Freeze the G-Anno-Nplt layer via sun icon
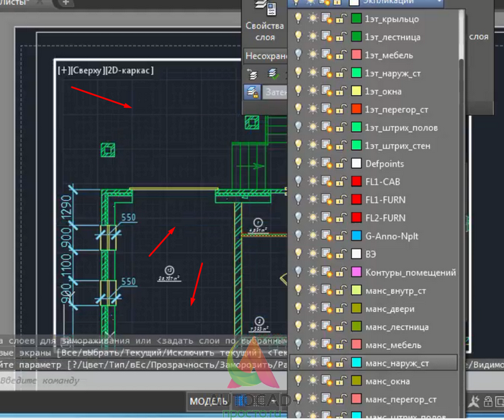Viewport: 504px width, 420px height. click(x=312, y=236)
